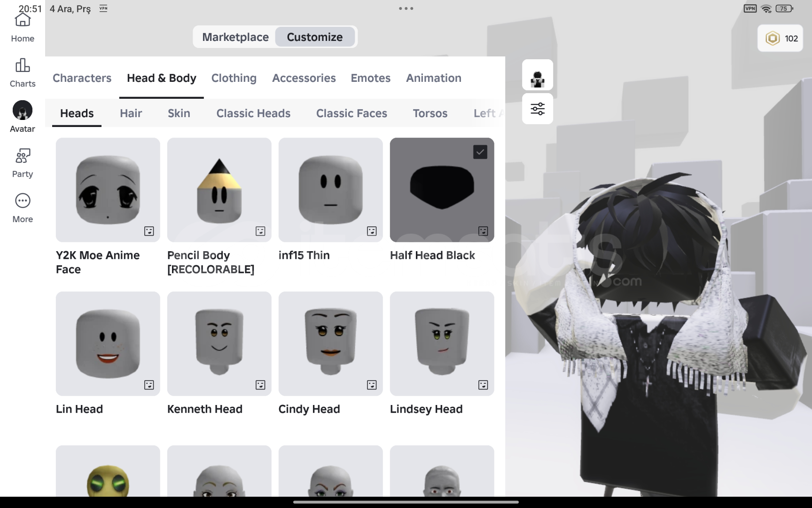Screen dimensions: 812x508
Task: Open the More sidebar menu icon
Action: pos(23,201)
